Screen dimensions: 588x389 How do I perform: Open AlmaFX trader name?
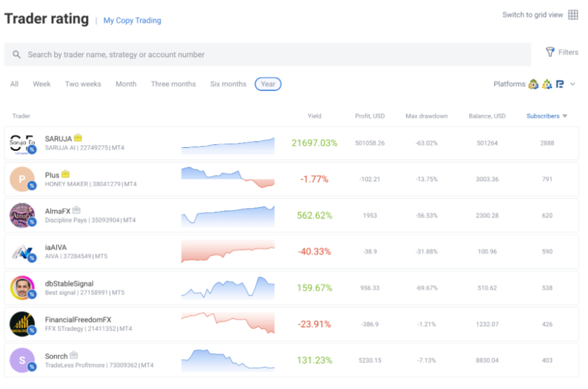[58, 212]
